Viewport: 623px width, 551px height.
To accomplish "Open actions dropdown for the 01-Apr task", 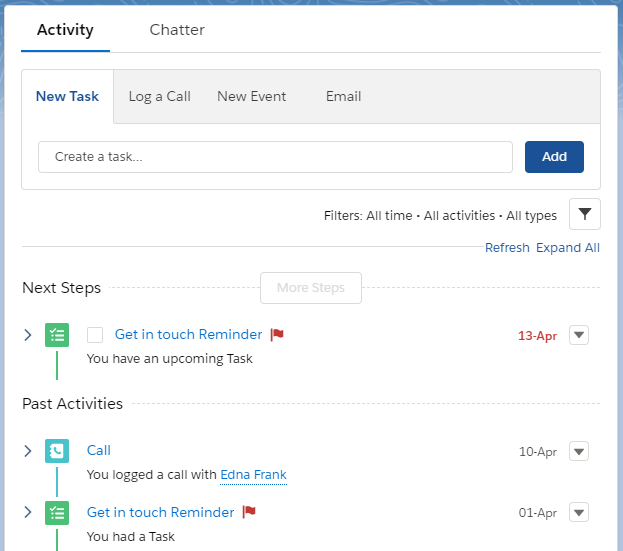I will coord(579,512).
